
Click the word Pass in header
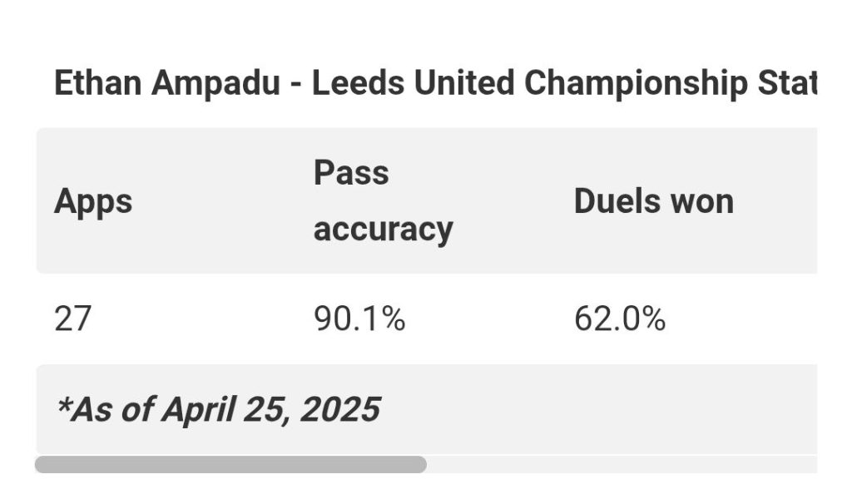coord(351,173)
